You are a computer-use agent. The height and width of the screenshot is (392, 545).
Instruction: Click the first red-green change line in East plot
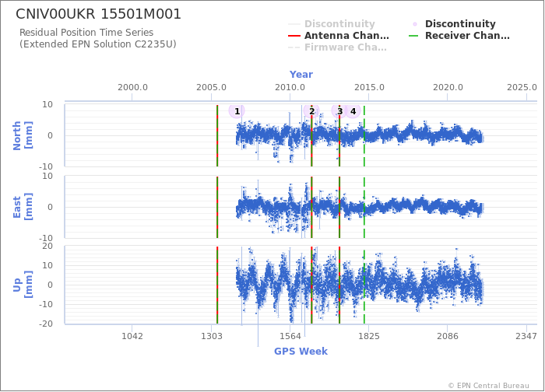coord(217,208)
